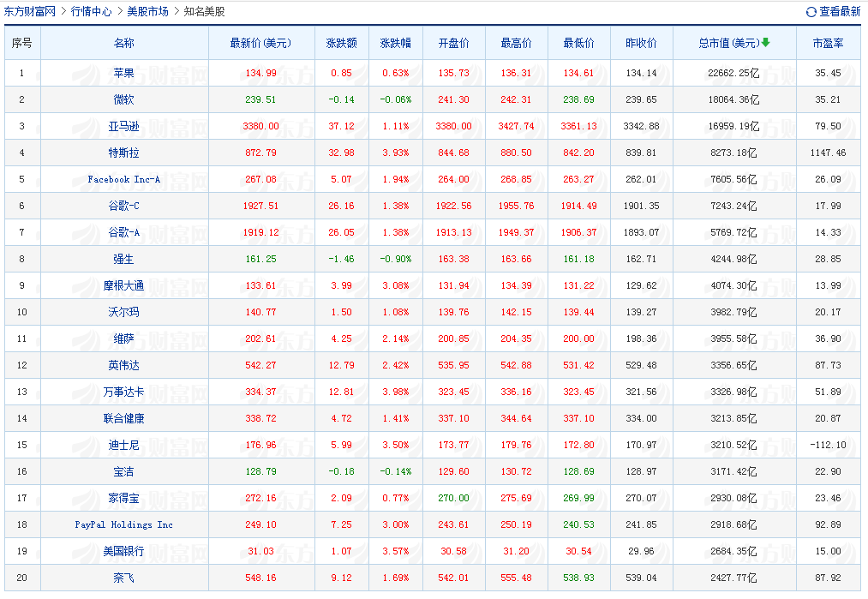Click Disney's P/E value -112.10

pos(828,445)
